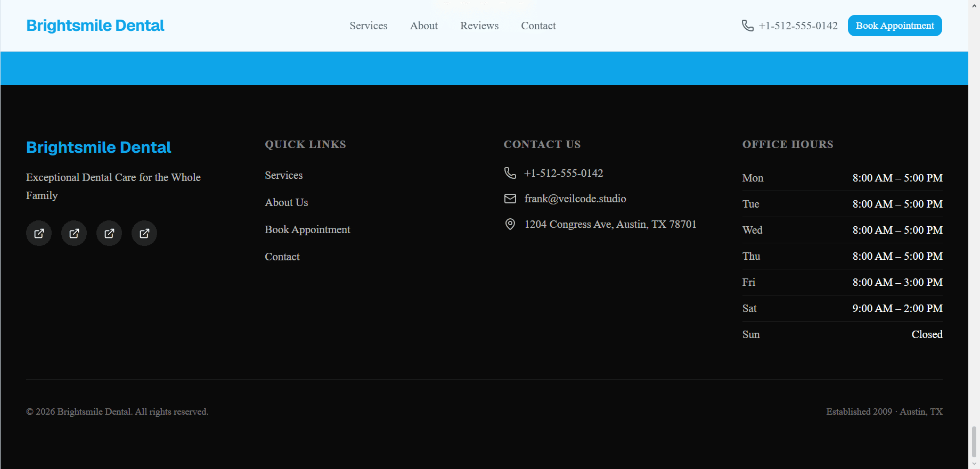Screen dimensions: 980x469
Task: Click the map pin icon beside the address
Action: coord(510,224)
